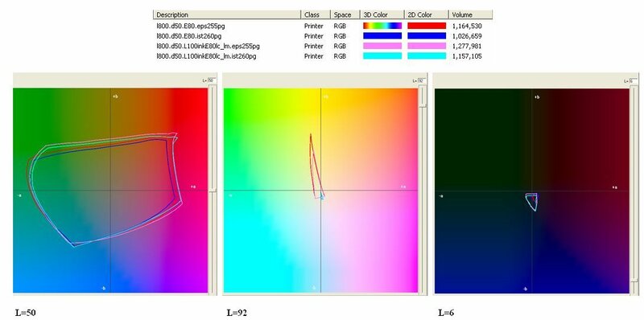Open blue 3D Color swatch for E80.ist260pg

point(382,36)
